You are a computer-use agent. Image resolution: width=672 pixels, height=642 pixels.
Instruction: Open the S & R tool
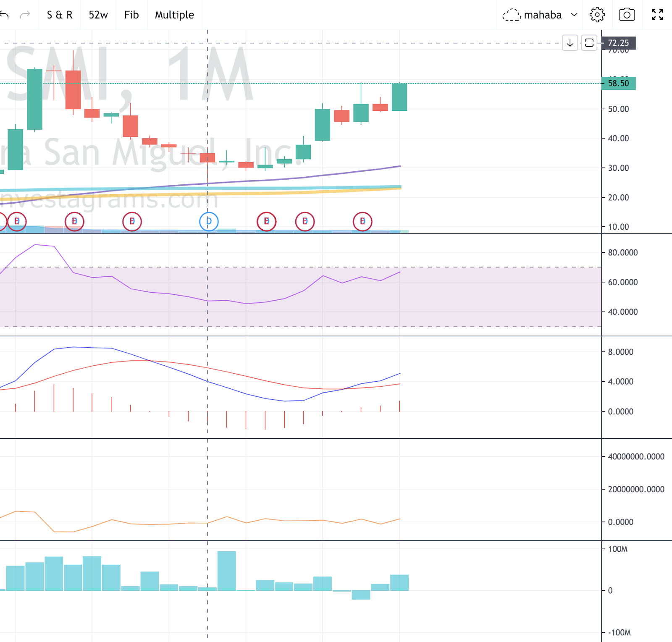click(60, 15)
